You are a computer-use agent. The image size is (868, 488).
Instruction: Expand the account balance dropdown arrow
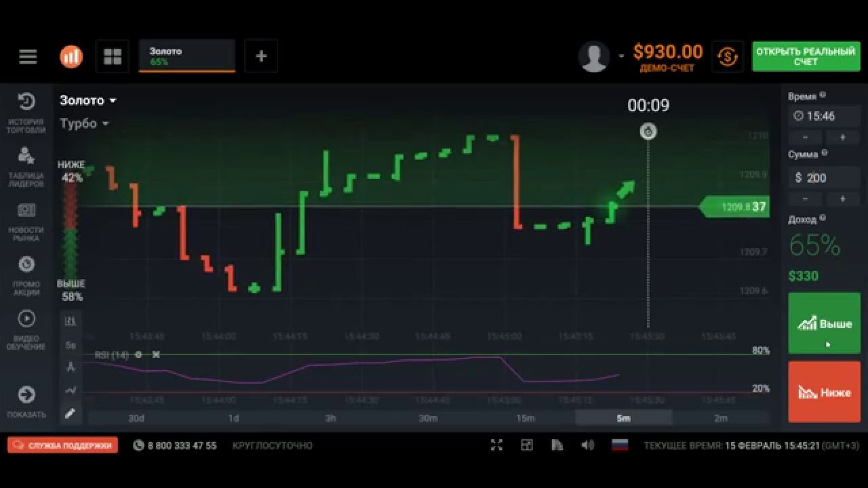pyautogui.click(x=621, y=57)
